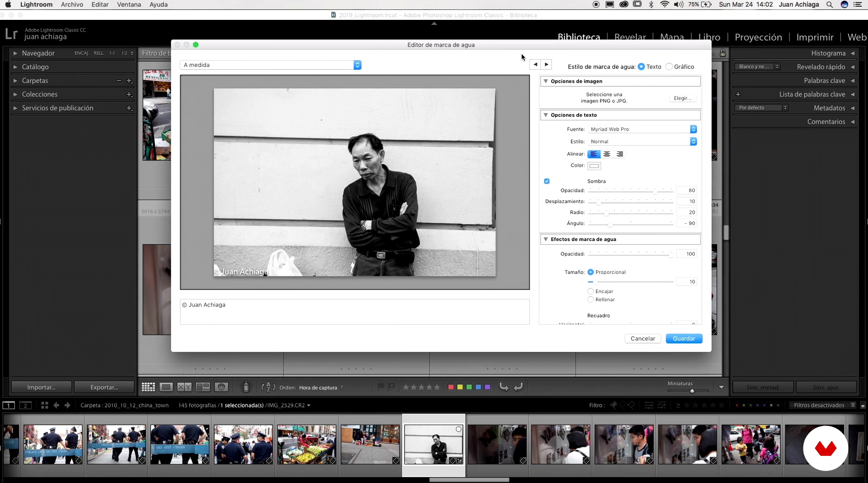Expand Catálogo panel

[x=15, y=67]
